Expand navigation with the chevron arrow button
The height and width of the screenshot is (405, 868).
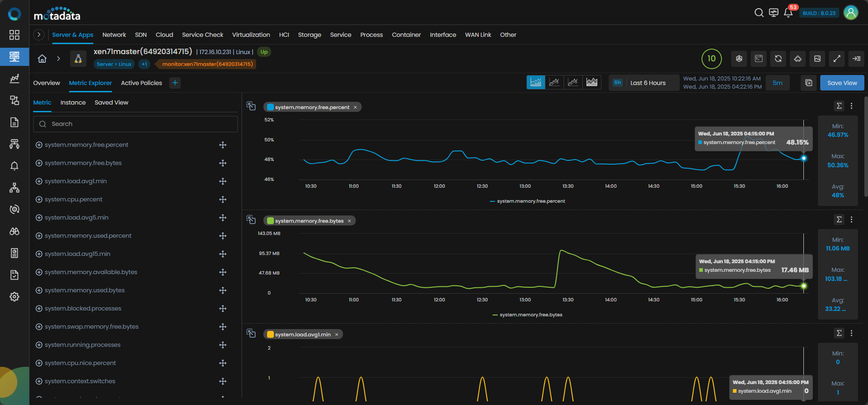point(39,35)
